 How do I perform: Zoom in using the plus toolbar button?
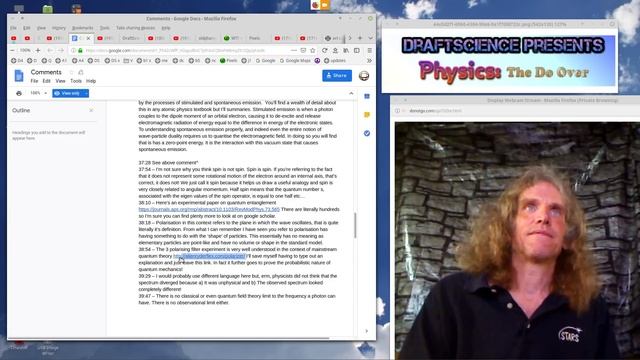(x=38, y=50)
